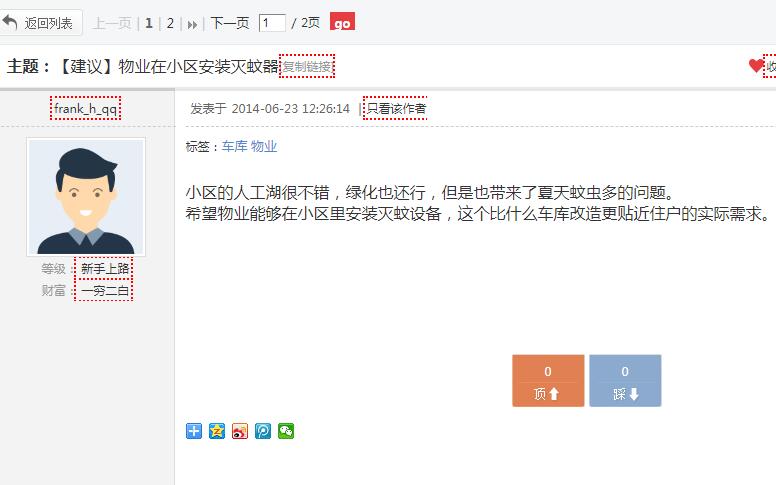Jump to last page with double-arrow icon
Screen dimensions: 776x485
[192, 23]
